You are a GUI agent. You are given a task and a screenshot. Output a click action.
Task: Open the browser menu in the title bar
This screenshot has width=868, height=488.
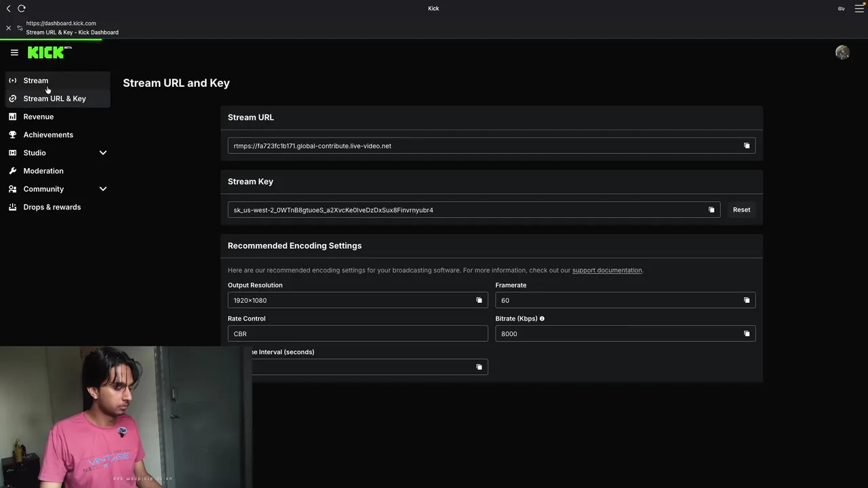859,8
